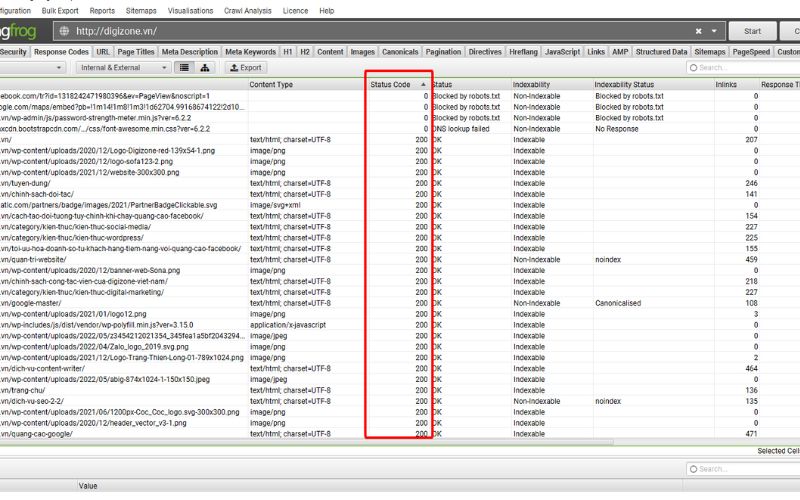The image size is (800, 500).
Task: Switch to the URL tab
Action: pyautogui.click(x=103, y=52)
